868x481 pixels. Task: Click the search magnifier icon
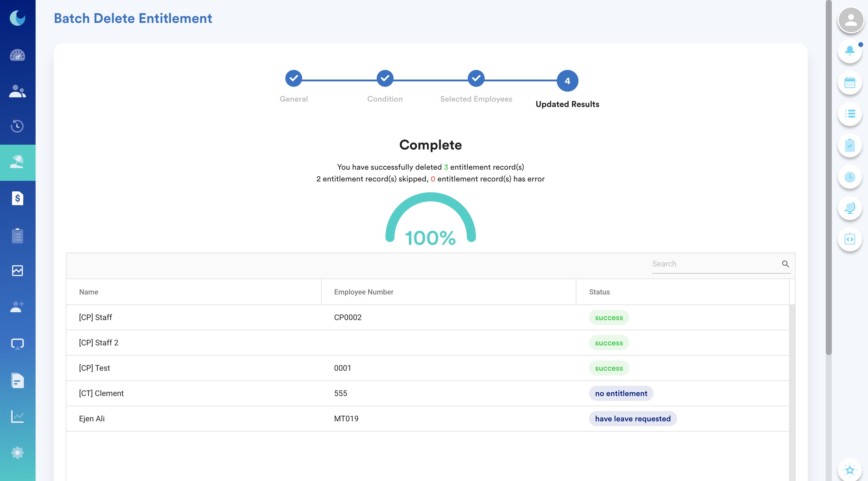[785, 264]
